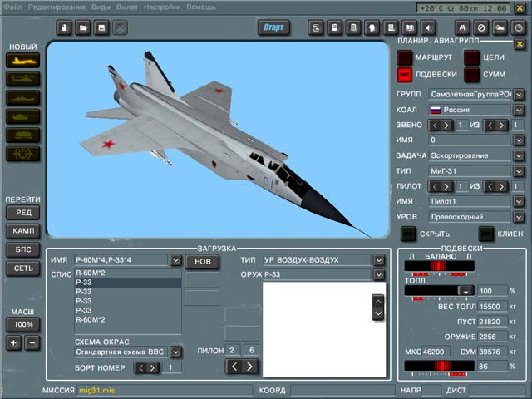532x399 pixels.
Task: Open the Вылет menu
Action: point(127,7)
